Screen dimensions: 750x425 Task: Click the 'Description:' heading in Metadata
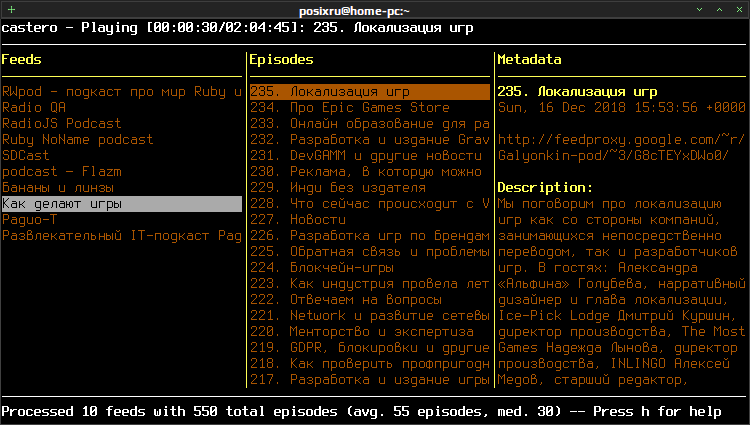[545, 187]
